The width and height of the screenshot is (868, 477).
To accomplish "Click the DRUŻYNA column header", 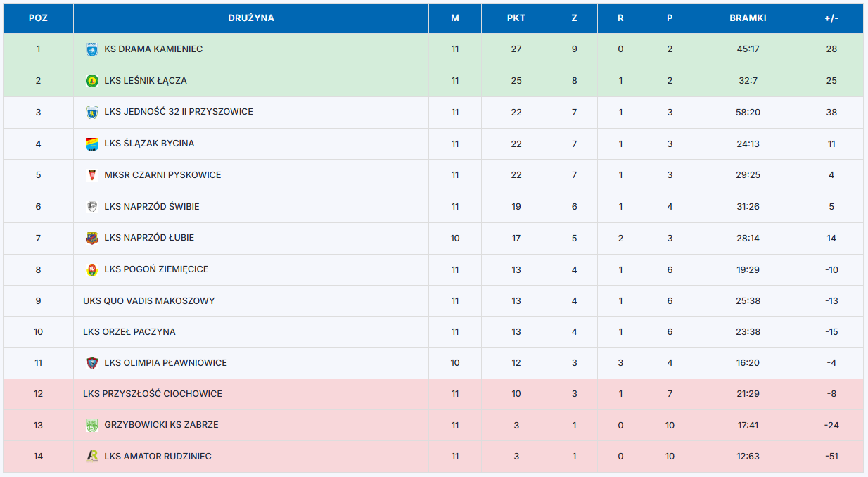I will [x=251, y=18].
